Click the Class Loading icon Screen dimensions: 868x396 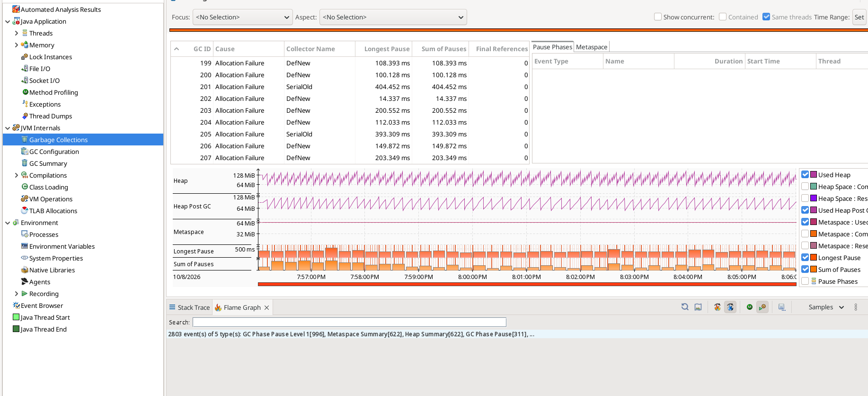[x=25, y=187]
